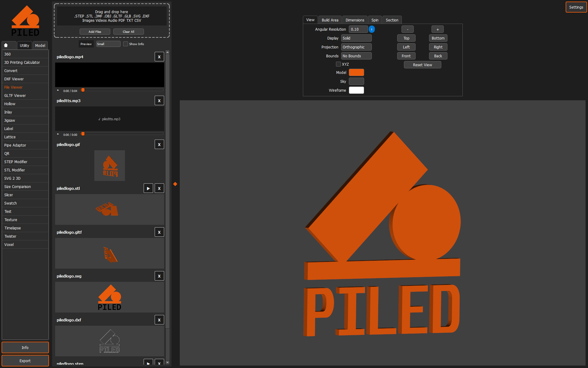The height and width of the screenshot is (368, 588).
Task: Open the STEP Modifier utility
Action: pos(25,162)
